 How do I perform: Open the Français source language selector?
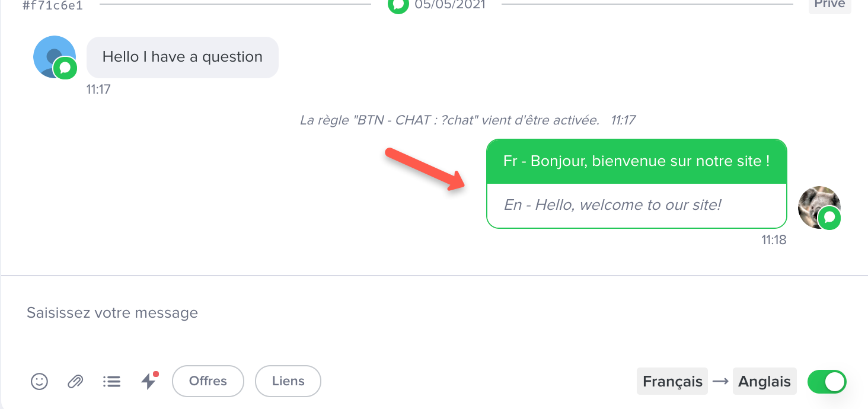[672, 382]
